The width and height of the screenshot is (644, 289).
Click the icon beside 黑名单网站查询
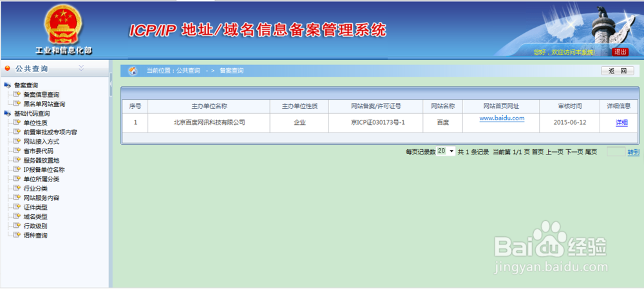tap(17, 104)
